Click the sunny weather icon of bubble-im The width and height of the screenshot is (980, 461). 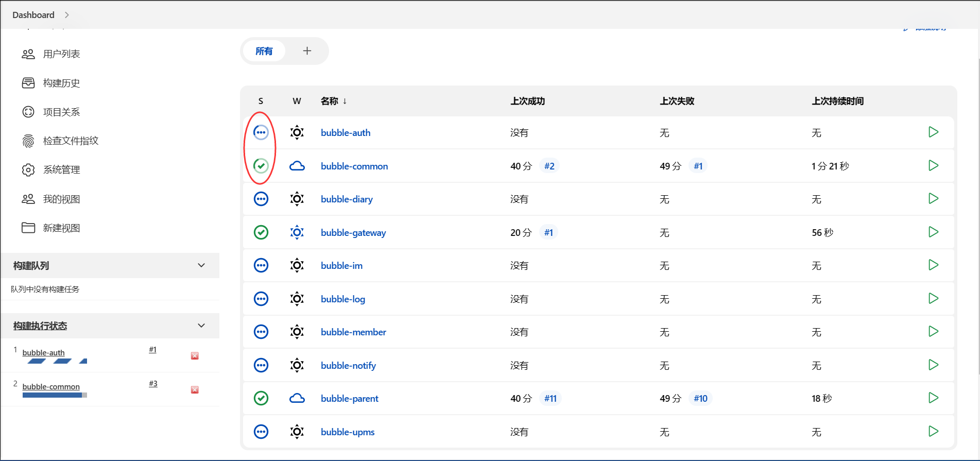297,265
